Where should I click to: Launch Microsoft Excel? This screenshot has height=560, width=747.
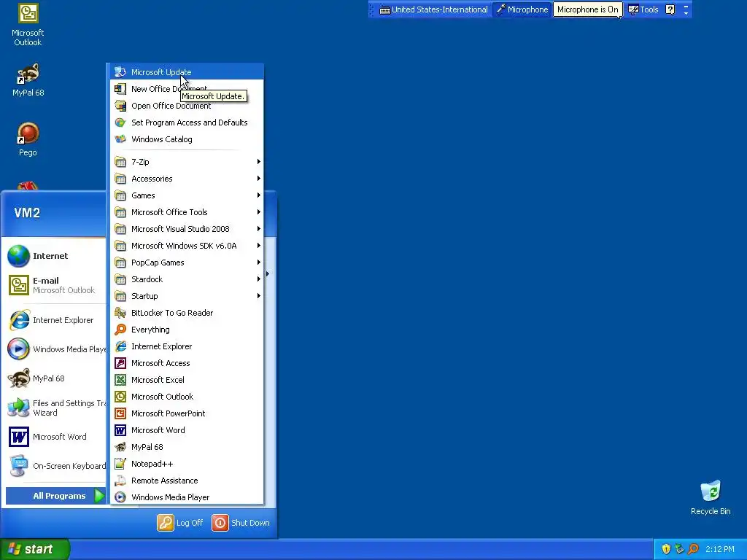click(x=187, y=379)
